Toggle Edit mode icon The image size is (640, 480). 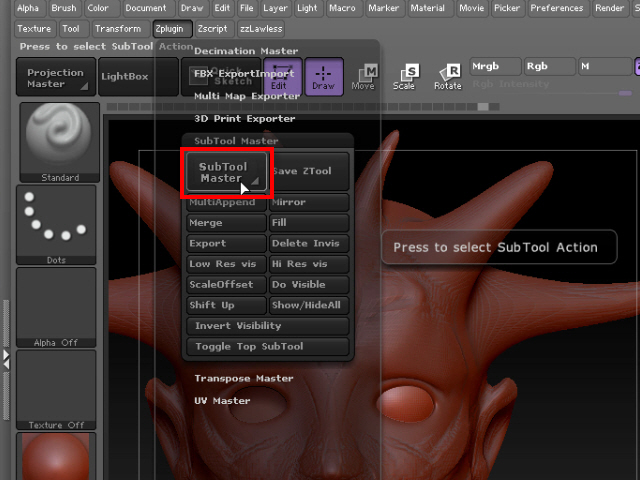[x=282, y=77]
